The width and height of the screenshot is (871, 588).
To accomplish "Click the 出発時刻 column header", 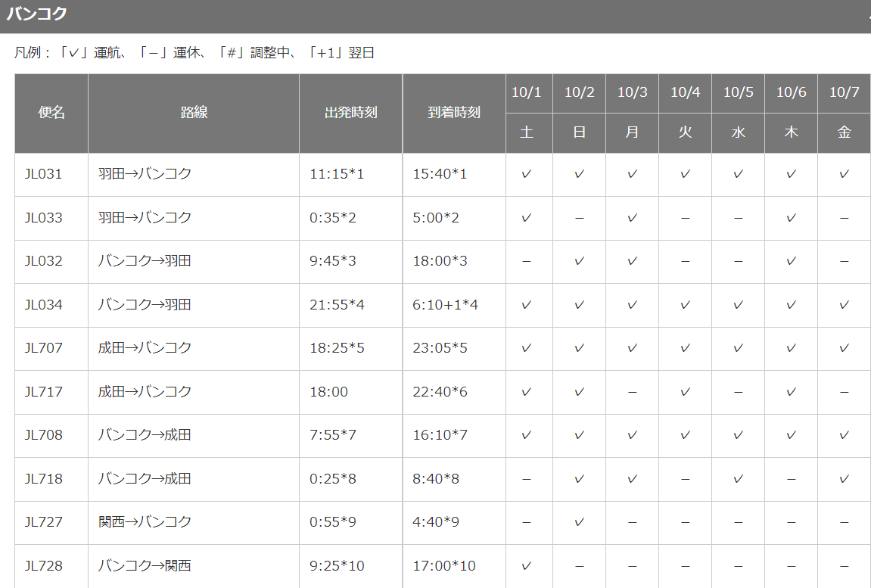I will coord(350,113).
